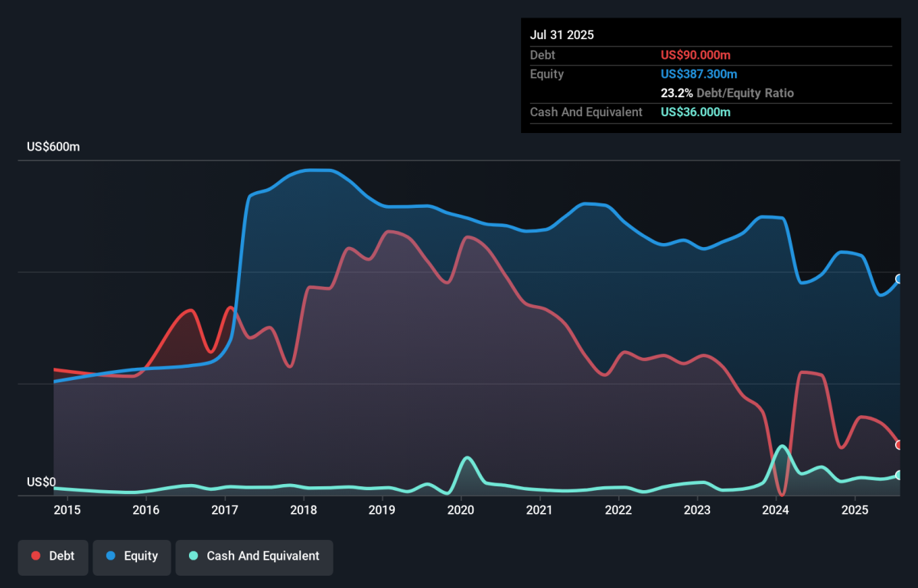
Task: Click the 2018 year label on axis
Action: [x=304, y=510]
